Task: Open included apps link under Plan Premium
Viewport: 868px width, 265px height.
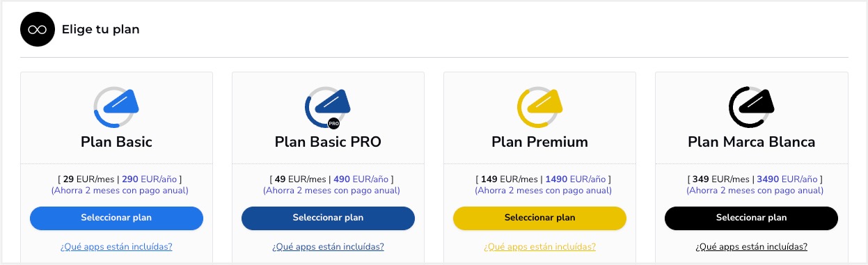Action: (x=539, y=247)
